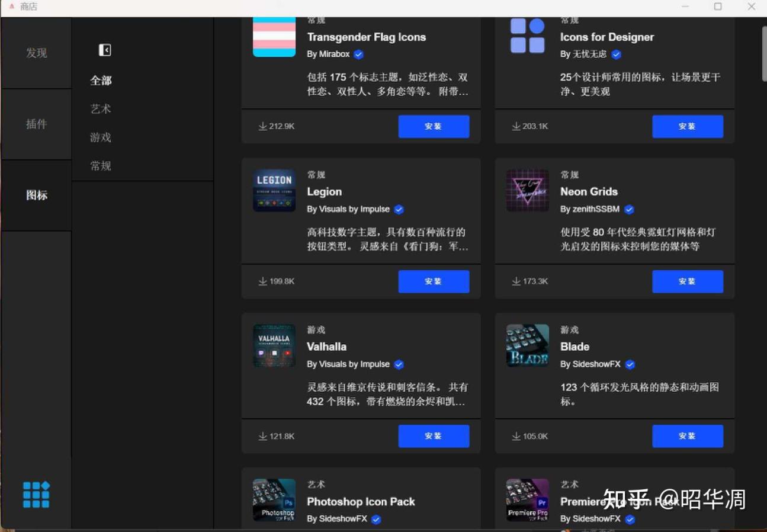Click the 艺术 tag above Photoshop Icon Pack

(x=316, y=485)
